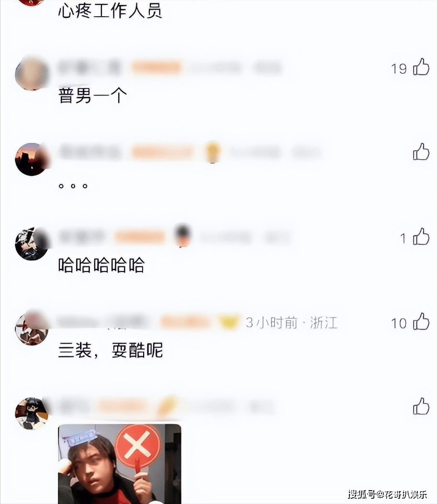Screen dimensions: 437x504
Task: Click the comment text '普男一个'
Action: [x=93, y=96]
